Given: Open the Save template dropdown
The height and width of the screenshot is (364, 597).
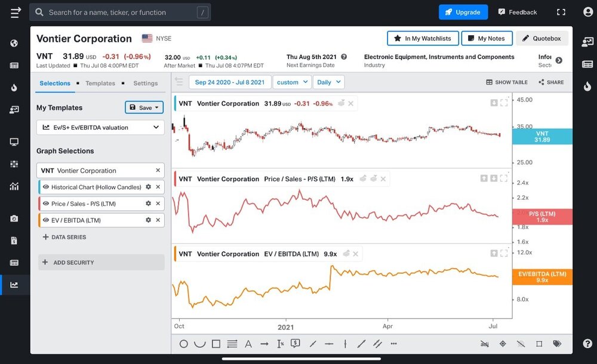Looking at the screenshot, I should coord(144,107).
